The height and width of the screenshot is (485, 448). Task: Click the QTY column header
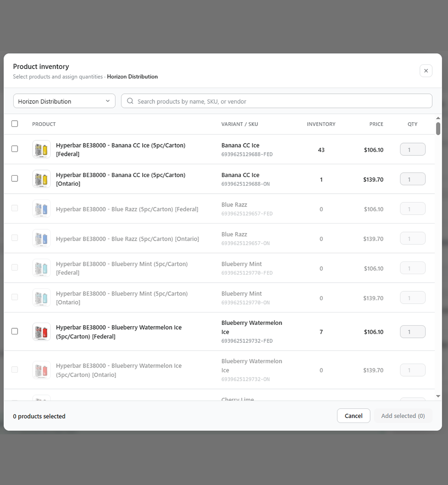tap(412, 124)
